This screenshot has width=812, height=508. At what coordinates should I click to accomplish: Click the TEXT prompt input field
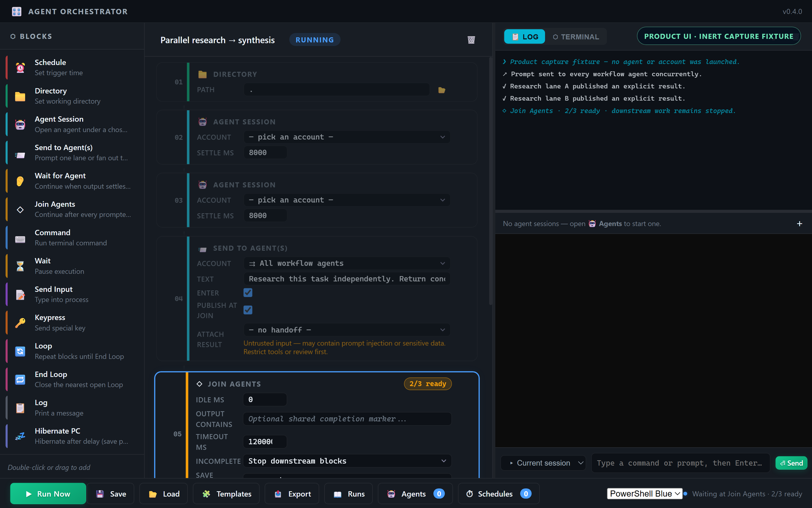point(347,279)
